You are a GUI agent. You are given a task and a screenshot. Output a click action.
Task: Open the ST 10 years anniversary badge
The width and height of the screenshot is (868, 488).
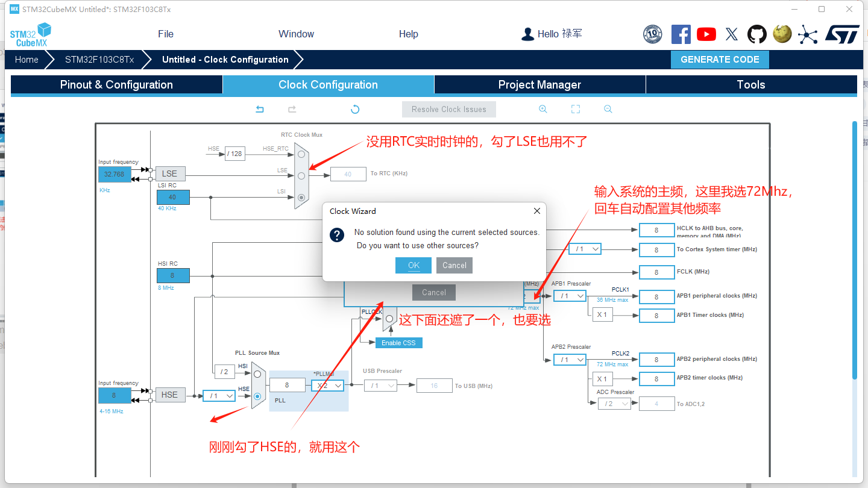coord(653,34)
